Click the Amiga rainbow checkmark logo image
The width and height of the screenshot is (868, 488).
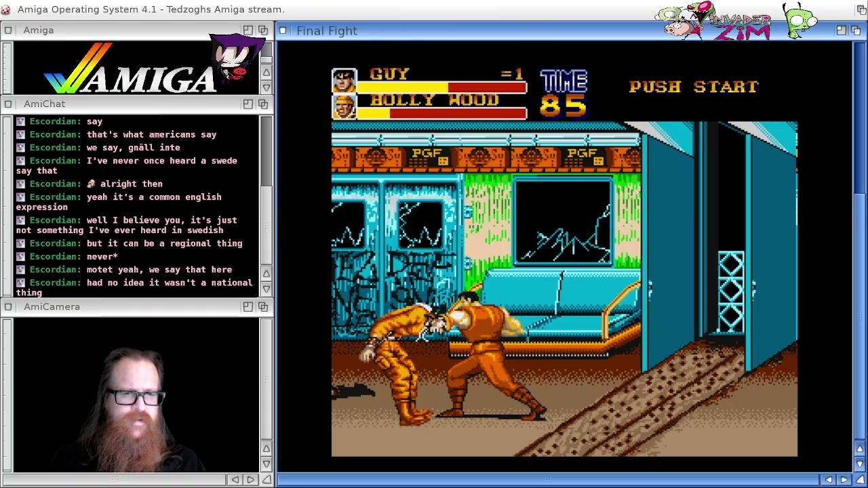tap(130, 68)
